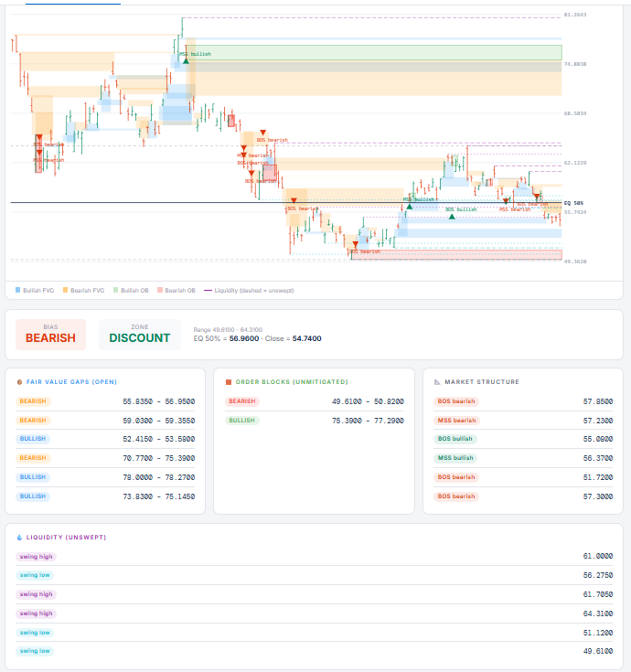Click the BULLISH order block badge
Viewport: 631px width, 672px height.
coord(241,421)
